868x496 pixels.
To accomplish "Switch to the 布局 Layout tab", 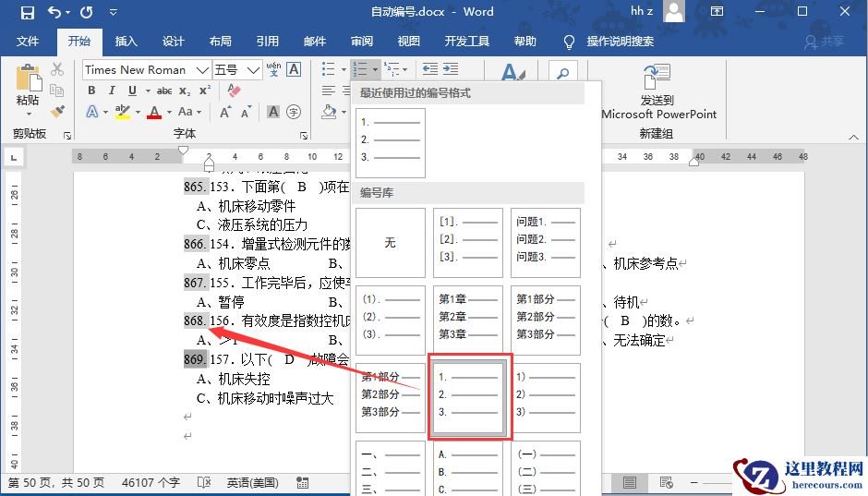I will 221,41.
